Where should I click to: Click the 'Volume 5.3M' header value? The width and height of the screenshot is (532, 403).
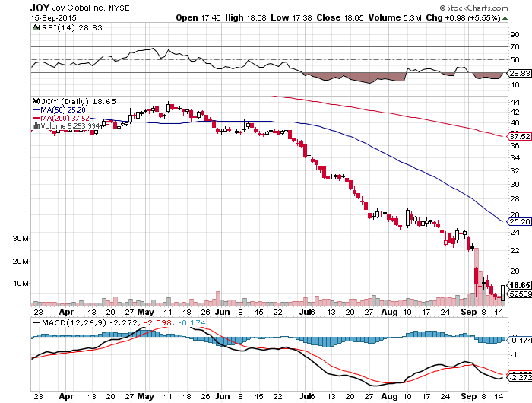(395, 17)
